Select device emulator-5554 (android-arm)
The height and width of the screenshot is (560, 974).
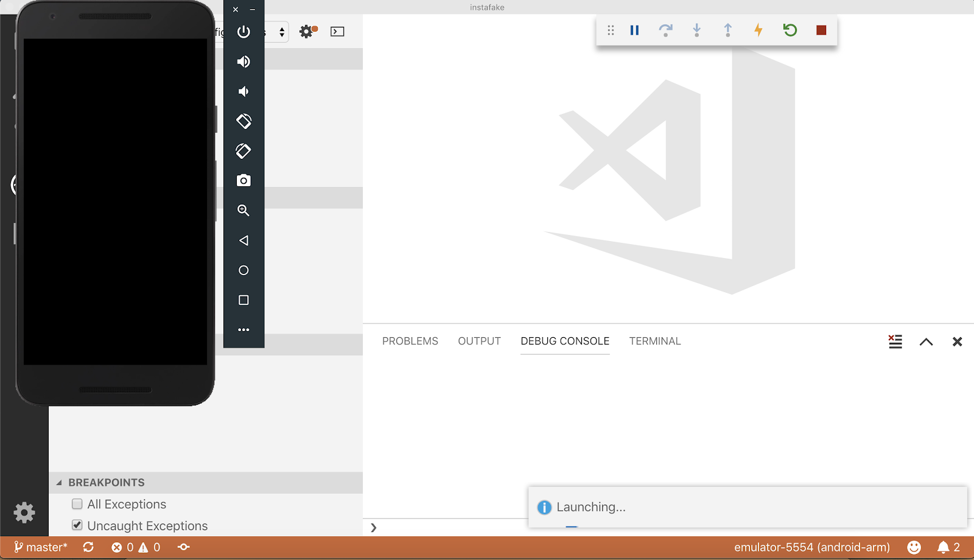pyautogui.click(x=812, y=547)
